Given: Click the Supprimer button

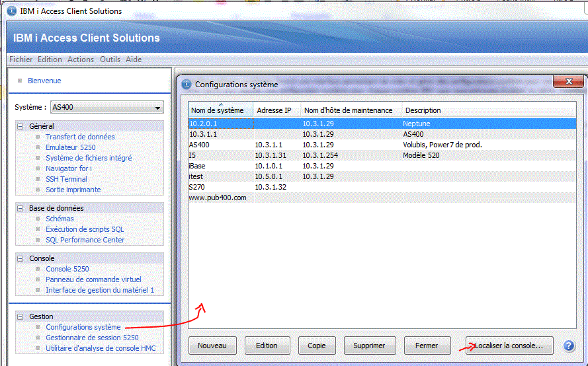Looking at the screenshot, I should pos(369,346).
